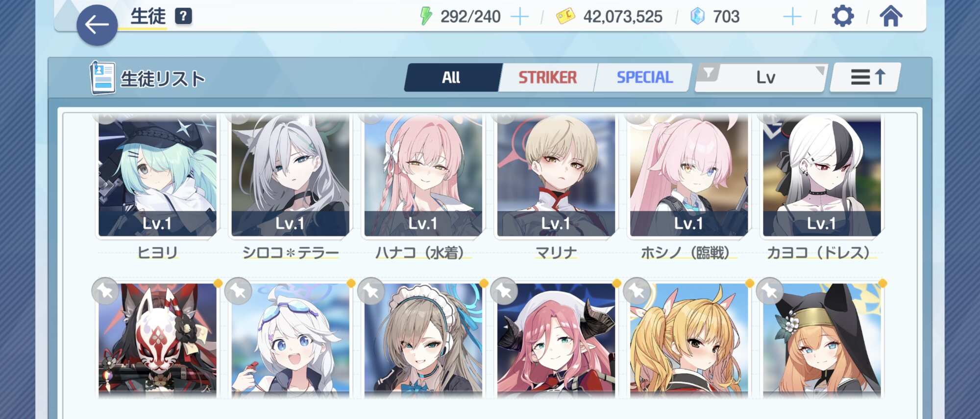Open student ヒヨリ portrait card

point(157,175)
